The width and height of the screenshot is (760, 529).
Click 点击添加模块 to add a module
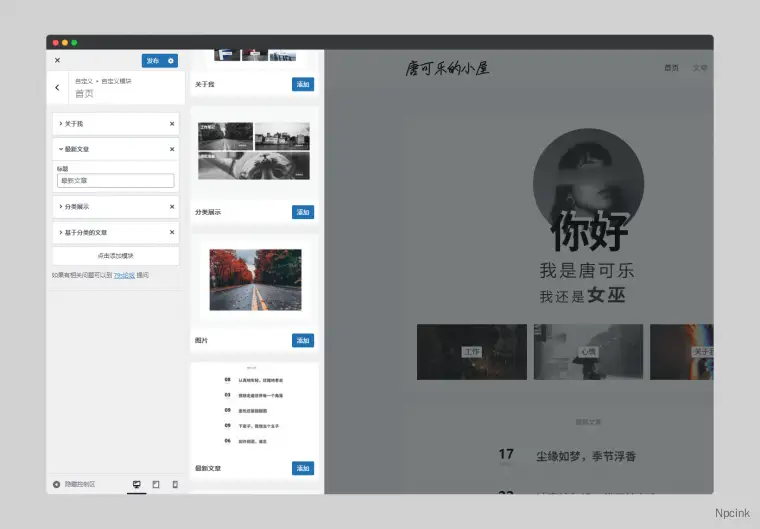click(116, 256)
